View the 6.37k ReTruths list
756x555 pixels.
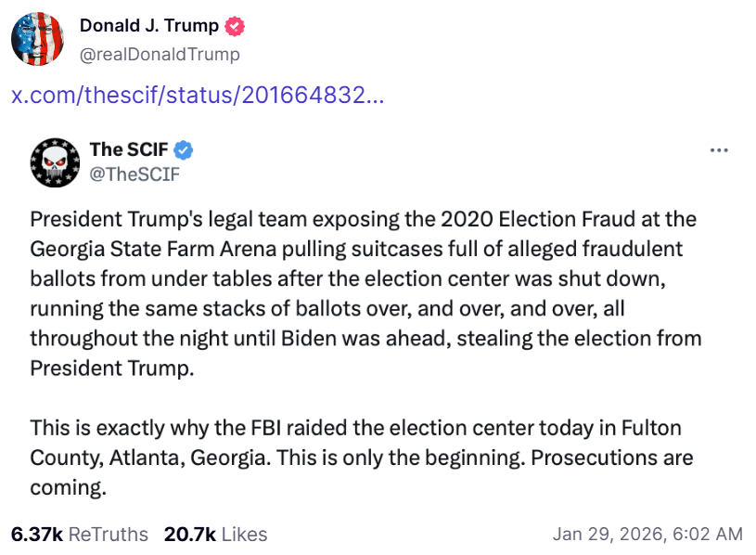pos(80,535)
